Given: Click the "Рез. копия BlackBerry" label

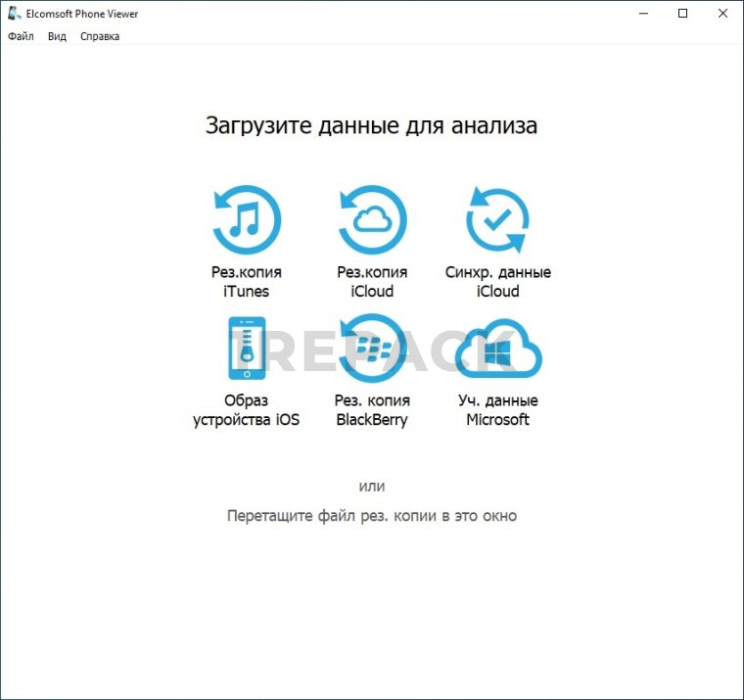Looking at the screenshot, I should click(x=372, y=410).
